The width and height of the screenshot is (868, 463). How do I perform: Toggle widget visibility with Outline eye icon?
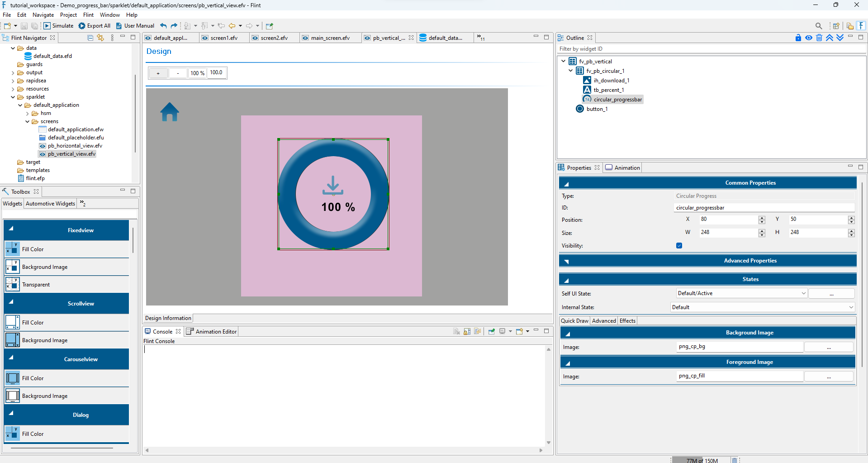pyautogui.click(x=808, y=38)
